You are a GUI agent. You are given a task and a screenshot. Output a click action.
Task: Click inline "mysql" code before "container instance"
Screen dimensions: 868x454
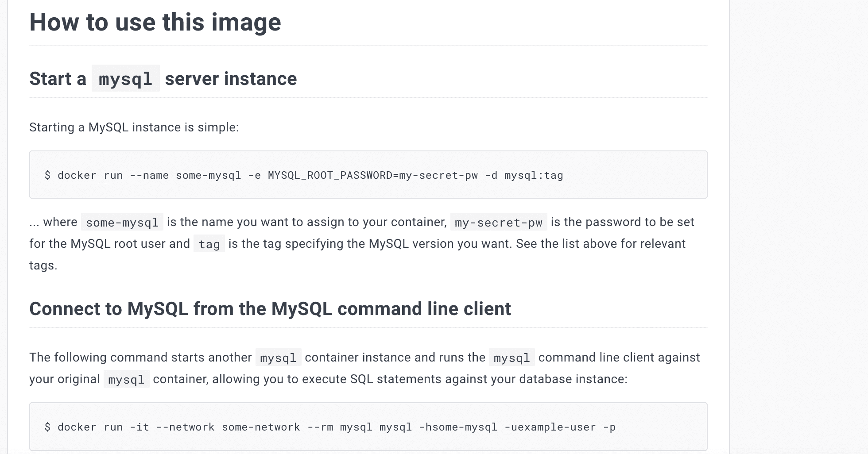(x=278, y=358)
